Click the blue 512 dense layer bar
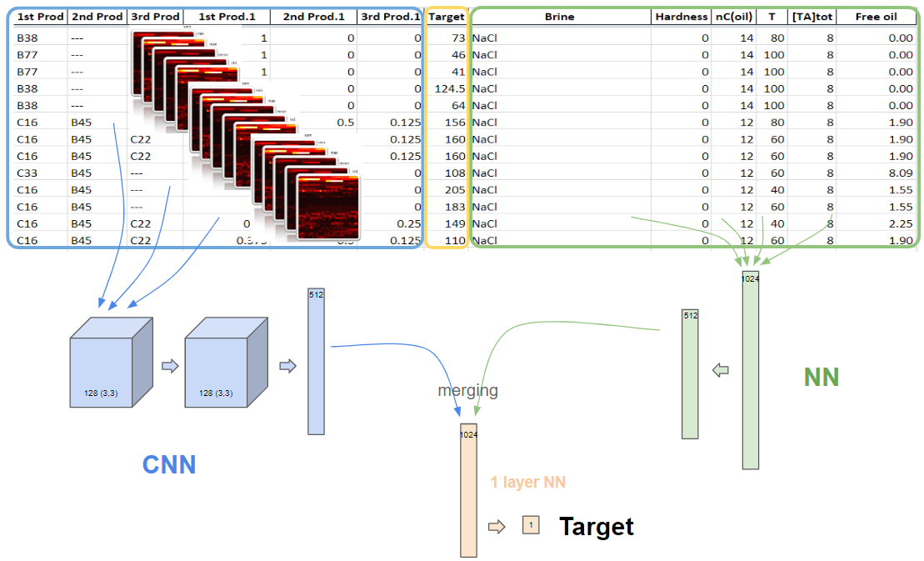Viewport: 924px width, 561px height. (316, 361)
